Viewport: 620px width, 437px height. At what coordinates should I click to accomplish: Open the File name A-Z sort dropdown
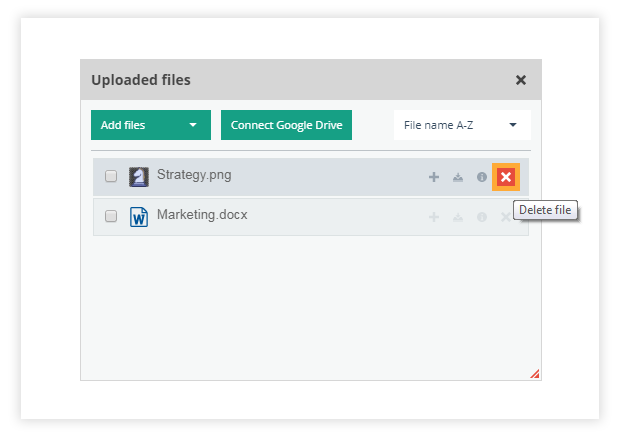tap(462, 125)
